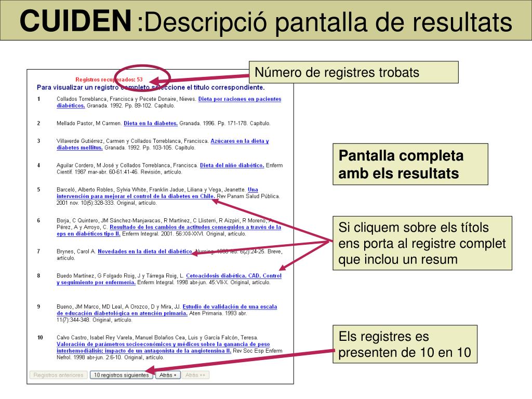The height and width of the screenshot is (399, 532).
Task: Open the "Dieta en la diabetes" record
Action: pos(151,124)
